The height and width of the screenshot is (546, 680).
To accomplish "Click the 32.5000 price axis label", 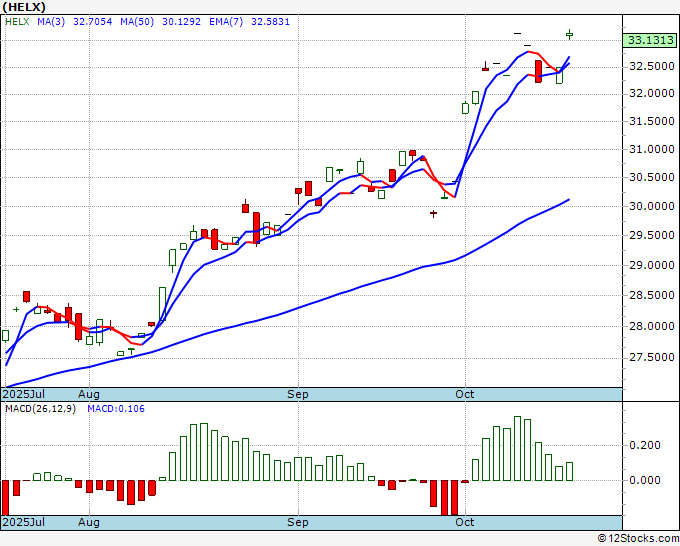I will click(652, 66).
